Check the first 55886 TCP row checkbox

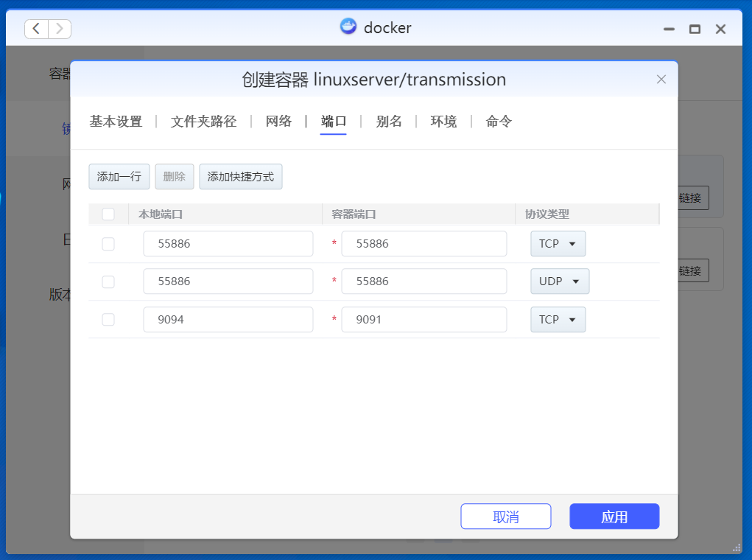point(108,244)
